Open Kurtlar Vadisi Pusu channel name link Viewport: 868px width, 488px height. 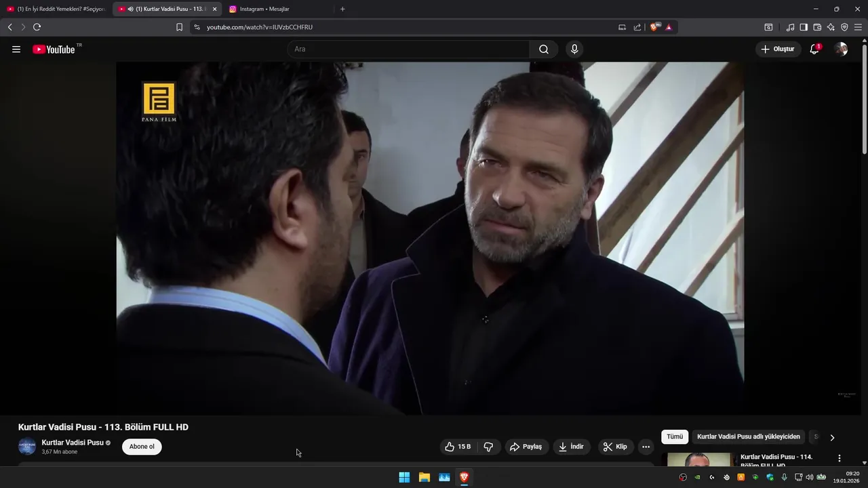coord(73,443)
